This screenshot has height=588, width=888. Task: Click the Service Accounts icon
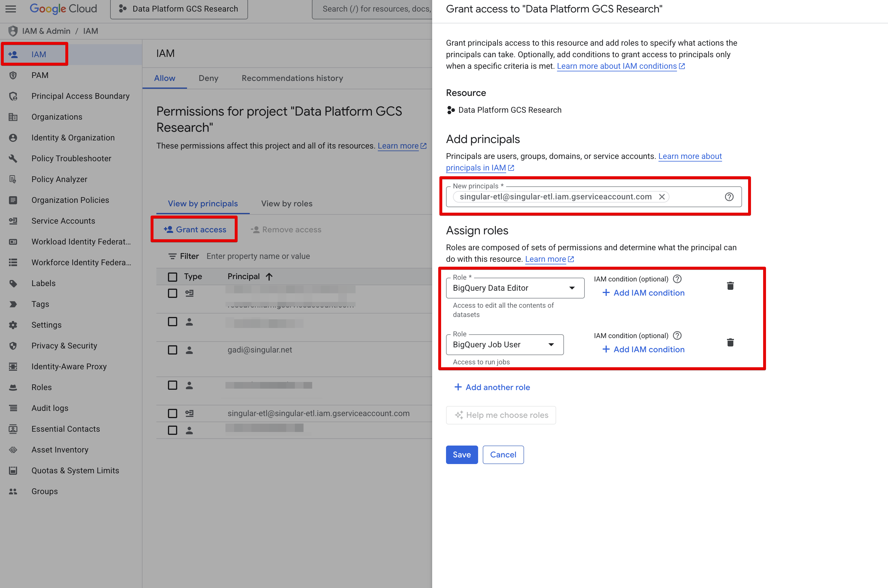coord(13,221)
